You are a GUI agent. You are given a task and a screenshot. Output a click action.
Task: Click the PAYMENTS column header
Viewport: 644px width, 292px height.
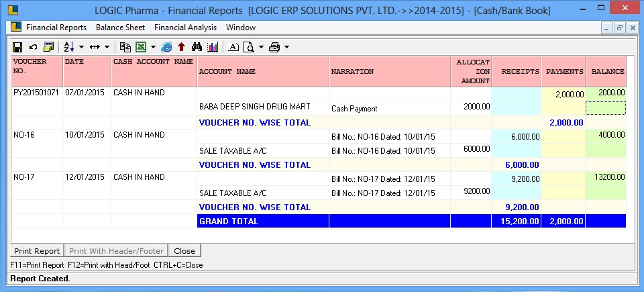(x=563, y=72)
